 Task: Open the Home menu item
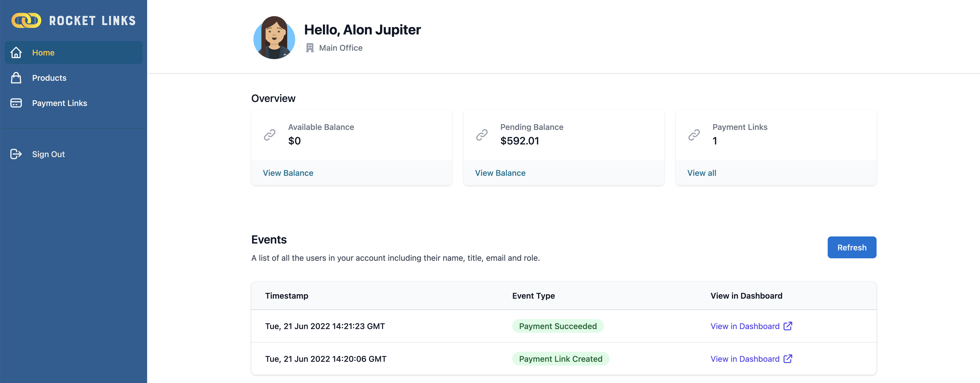click(x=73, y=52)
